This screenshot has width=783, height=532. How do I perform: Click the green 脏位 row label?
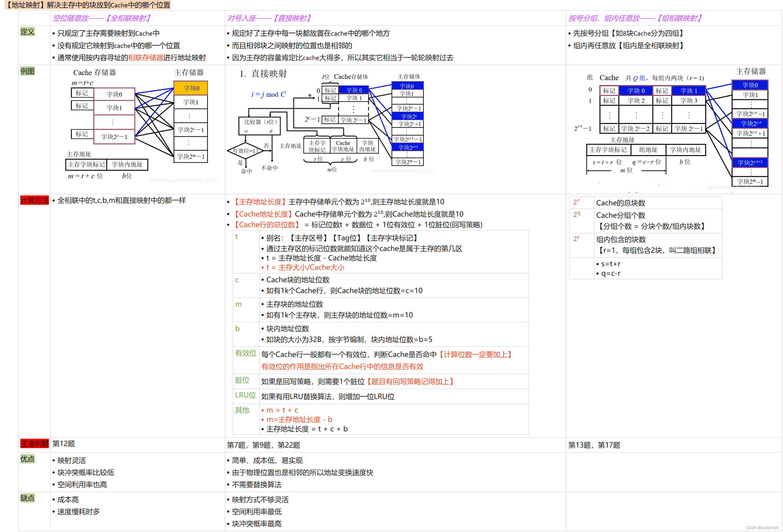pyautogui.click(x=242, y=380)
